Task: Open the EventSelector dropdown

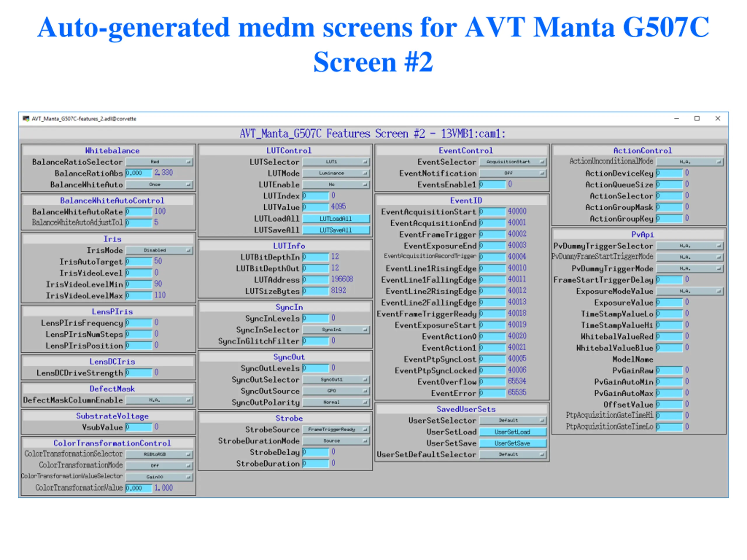Action: (x=513, y=162)
